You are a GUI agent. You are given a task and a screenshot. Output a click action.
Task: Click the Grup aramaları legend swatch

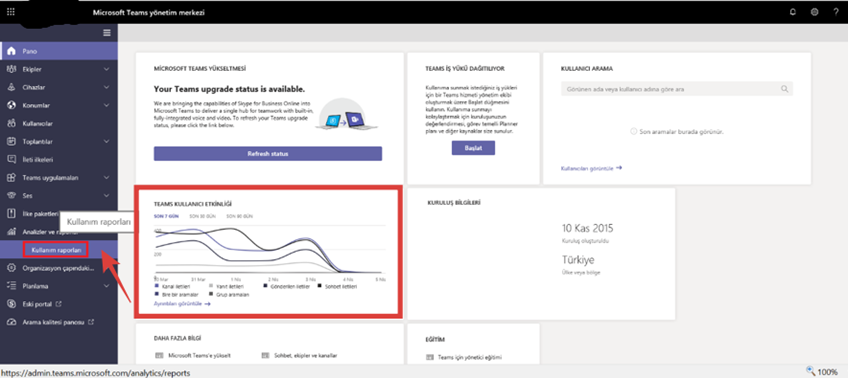tap(210, 295)
